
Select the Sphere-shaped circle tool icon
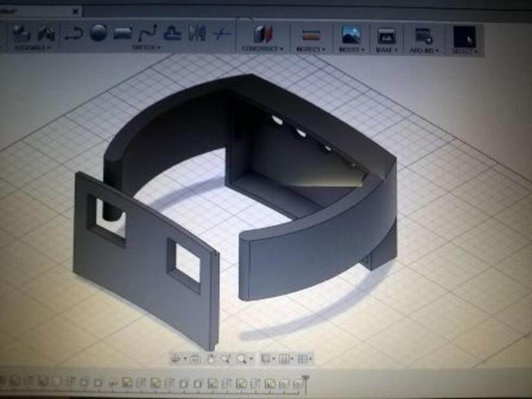coord(98,32)
